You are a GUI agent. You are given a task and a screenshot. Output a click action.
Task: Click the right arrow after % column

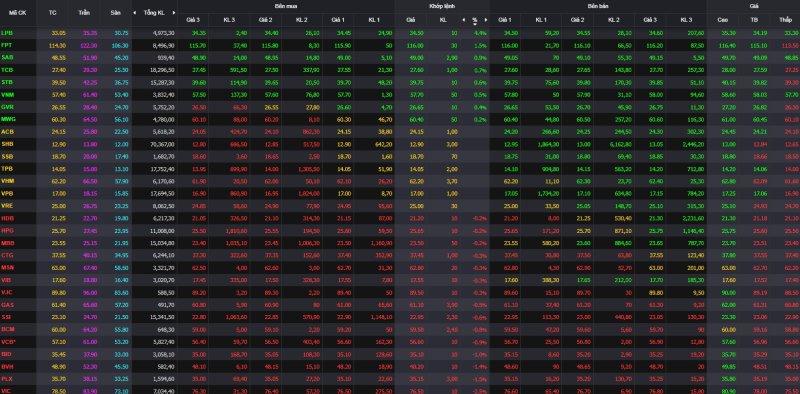pyautogui.click(x=486, y=20)
